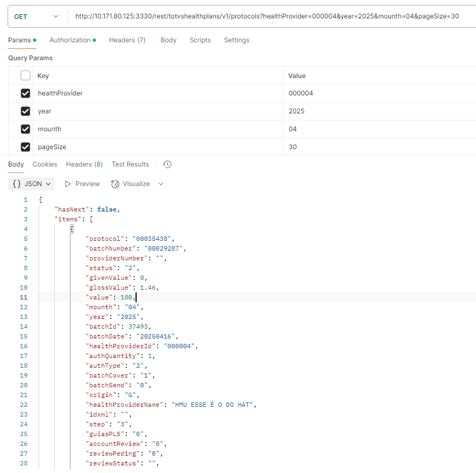Click the pageSize value cell showing 30
476x473 pixels.
click(x=293, y=147)
